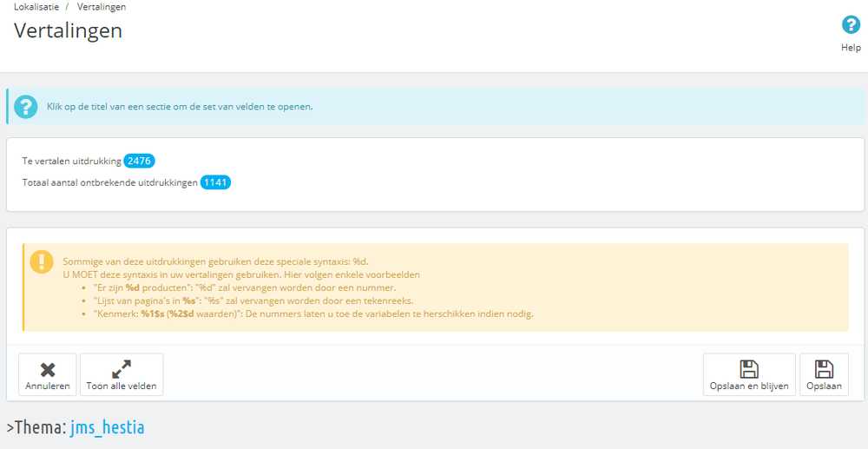The width and height of the screenshot is (868, 449).
Task: Click the expand arrows icon for all fields
Action: tap(122, 370)
